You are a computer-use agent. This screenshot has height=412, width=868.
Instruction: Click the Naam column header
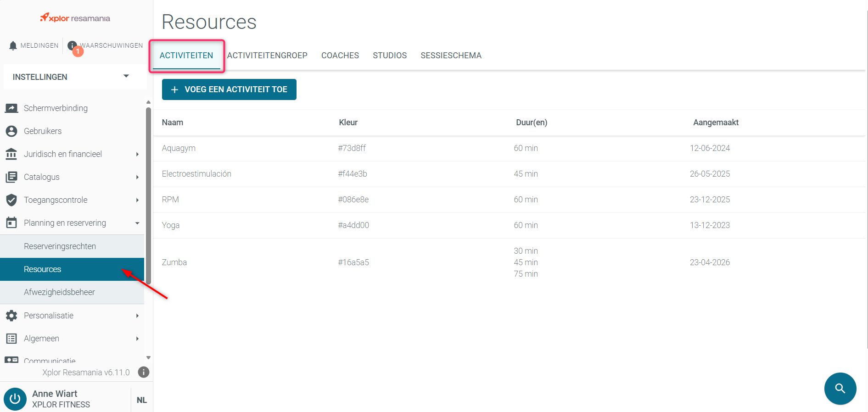point(173,122)
